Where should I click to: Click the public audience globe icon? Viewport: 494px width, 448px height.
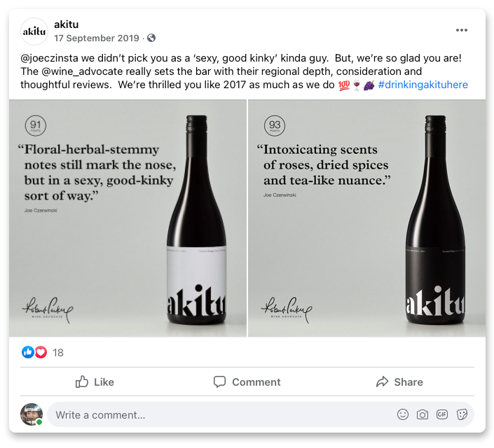coord(151,38)
